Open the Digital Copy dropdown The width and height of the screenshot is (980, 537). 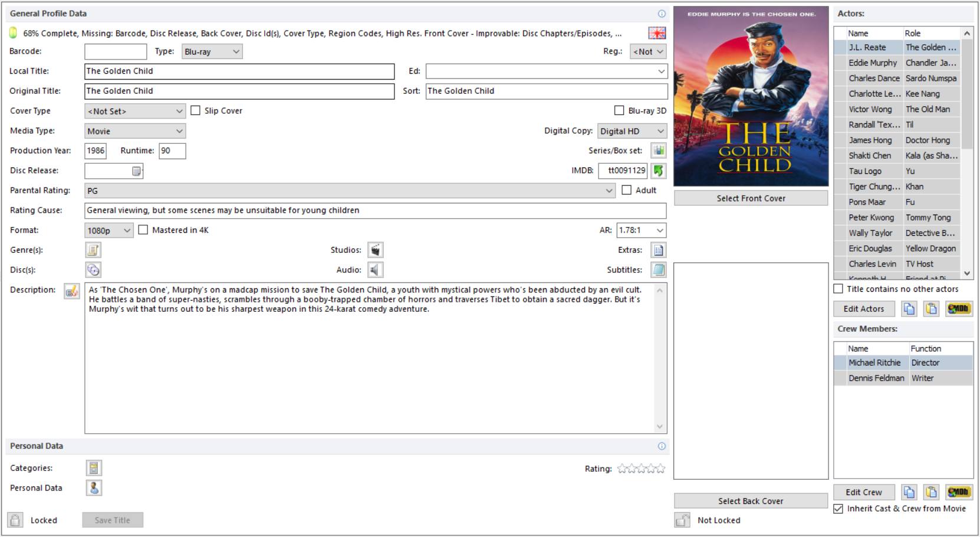[632, 131]
